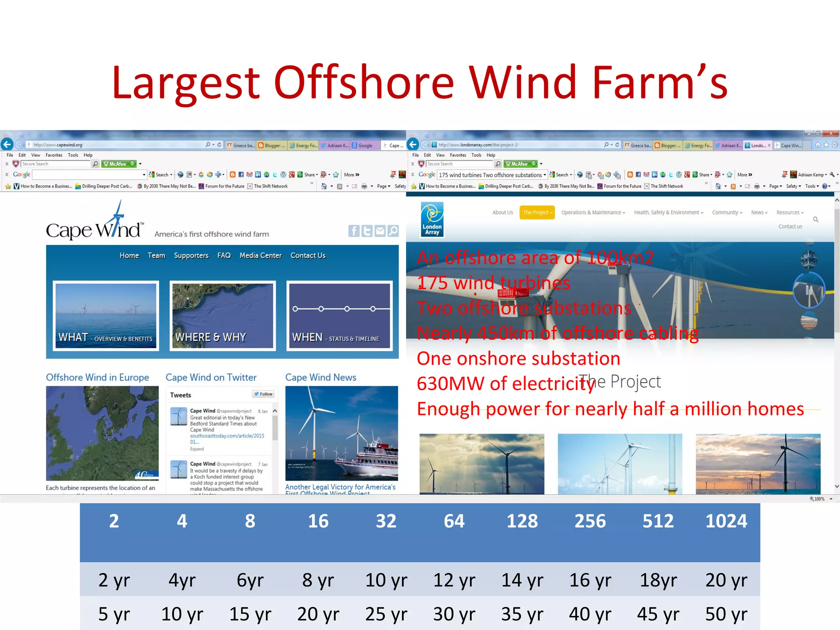The image size is (840, 630).
Task: Click the Home link on Cape Wind site
Action: (129, 255)
